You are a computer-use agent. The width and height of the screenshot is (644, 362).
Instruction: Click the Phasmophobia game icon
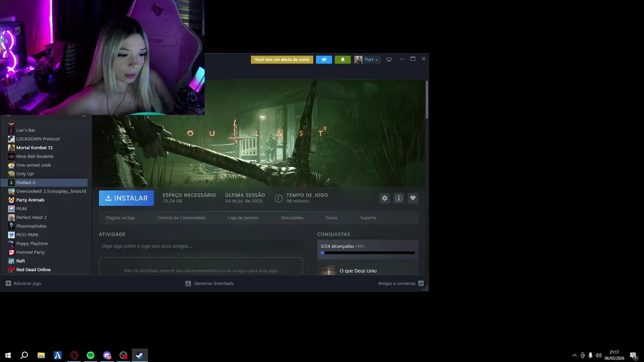pyautogui.click(x=11, y=226)
